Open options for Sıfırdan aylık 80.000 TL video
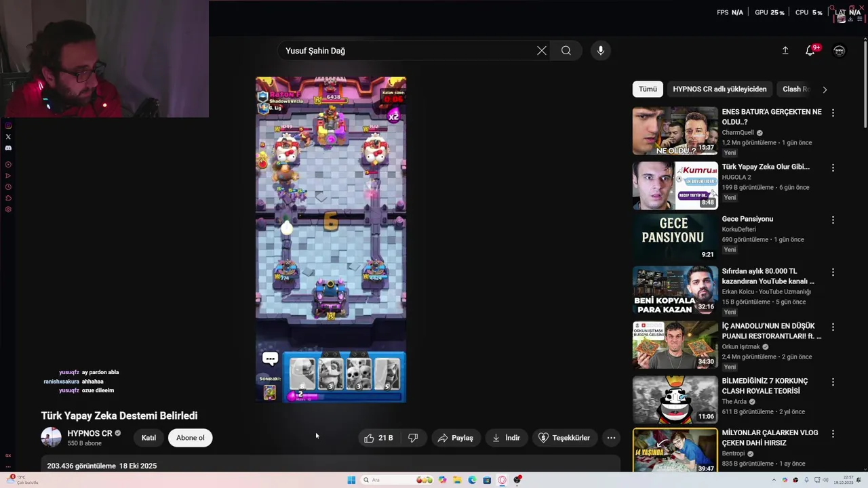This screenshot has width=868, height=488. 833,272
